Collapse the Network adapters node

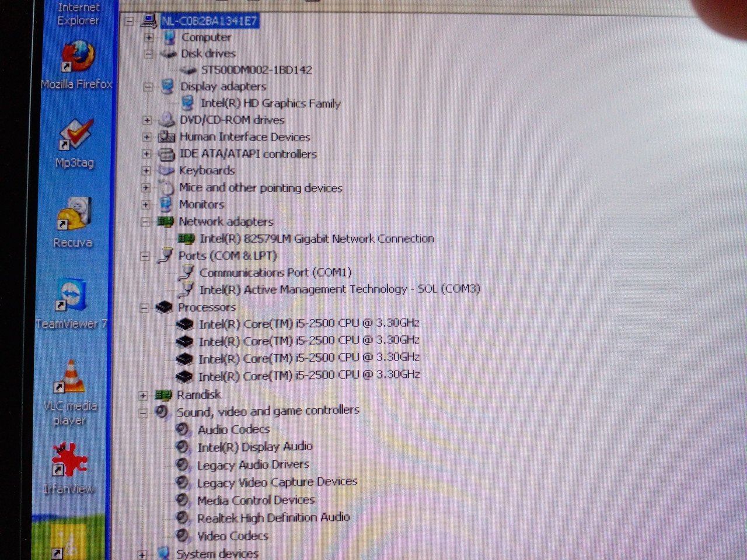[x=145, y=222]
